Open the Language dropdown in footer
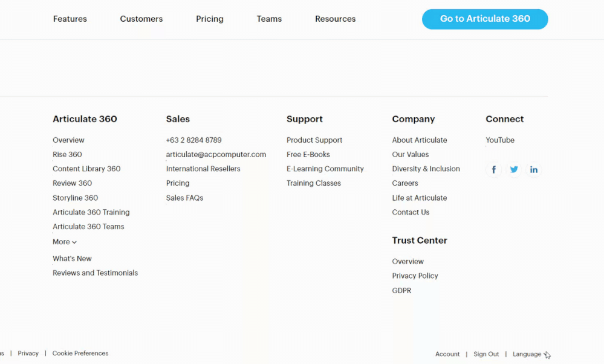604x364 pixels. click(x=530, y=354)
